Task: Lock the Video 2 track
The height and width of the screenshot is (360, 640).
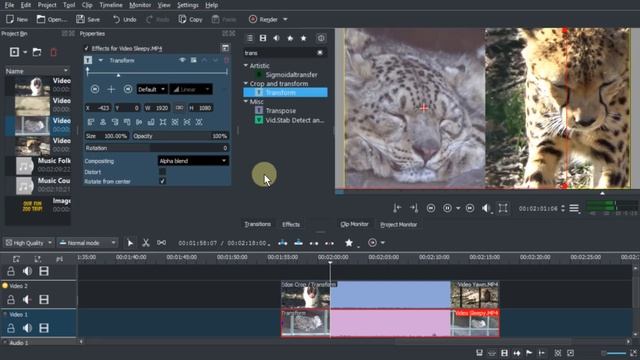Action: pyautogui.click(x=11, y=300)
